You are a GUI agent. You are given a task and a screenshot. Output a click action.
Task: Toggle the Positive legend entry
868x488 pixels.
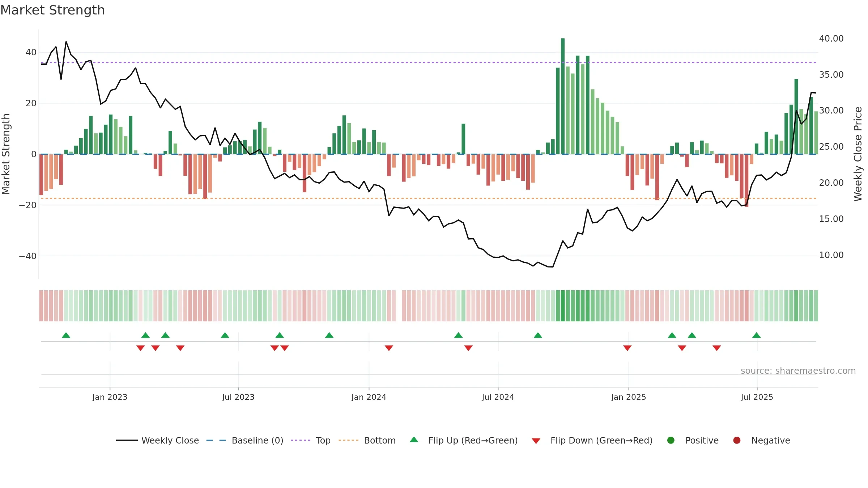click(693, 440)
